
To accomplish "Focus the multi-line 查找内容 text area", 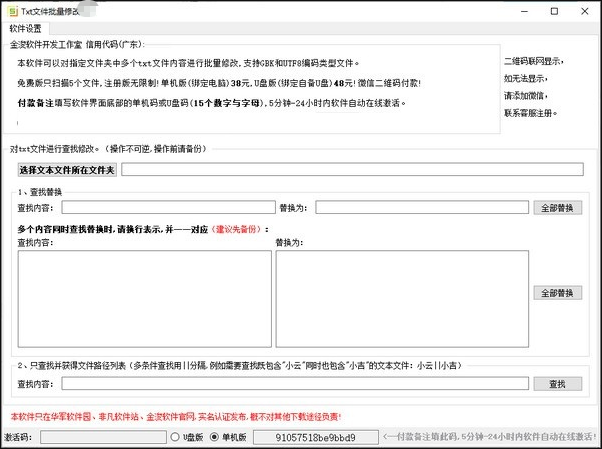I will click(144, 299).
